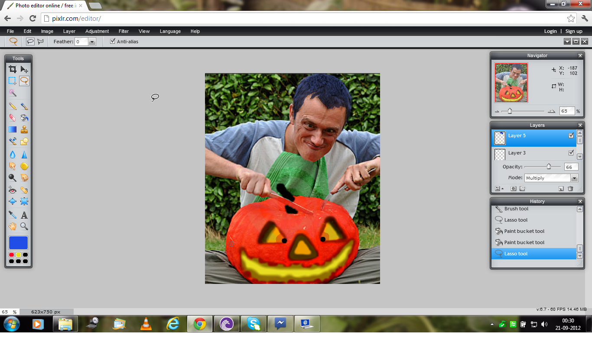592x364 pixels.
Task: Enable freehand lasso mode in options bar
Action: [x=30, y=42]
